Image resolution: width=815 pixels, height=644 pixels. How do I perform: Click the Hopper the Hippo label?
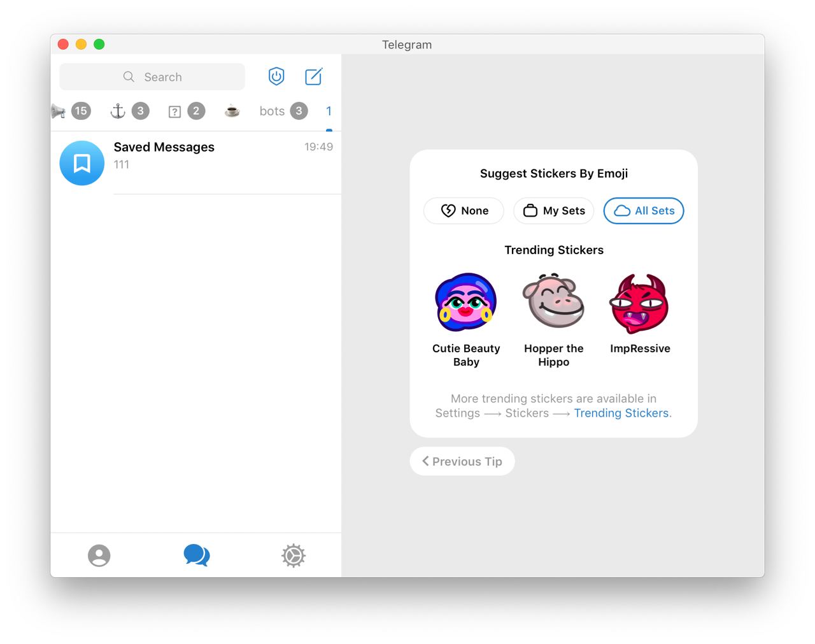[x=554, y=355]
